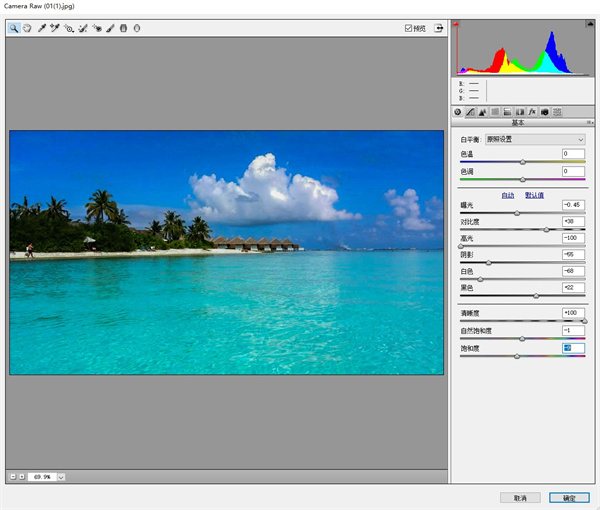Select the Hand tool
Screen dimensions: 600x510
click(28, 29)
